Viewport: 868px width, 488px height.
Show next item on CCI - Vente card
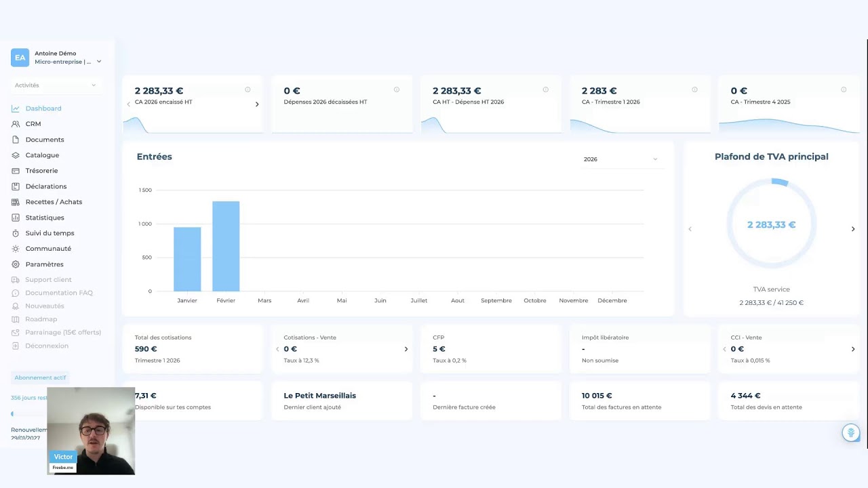coord(853,349)
